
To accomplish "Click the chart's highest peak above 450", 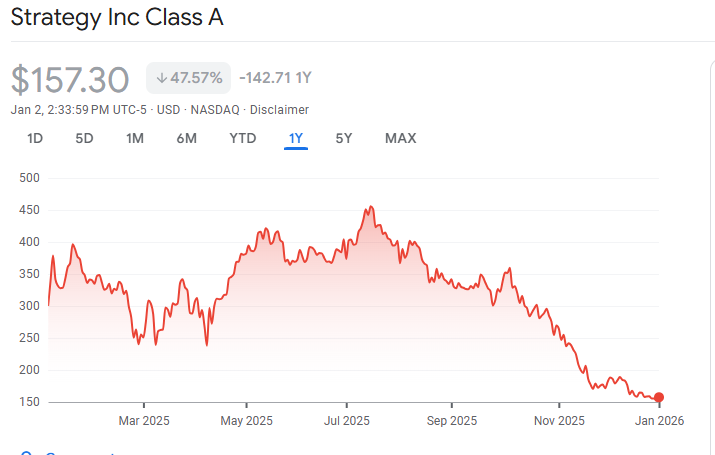I will [371, 208].
